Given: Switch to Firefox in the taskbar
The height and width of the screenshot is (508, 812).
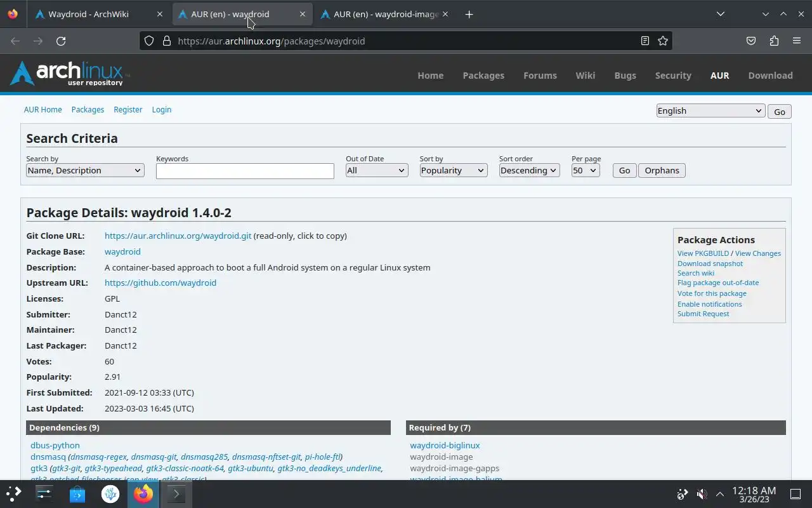Looking at the screenshot, I should [143, 493].
